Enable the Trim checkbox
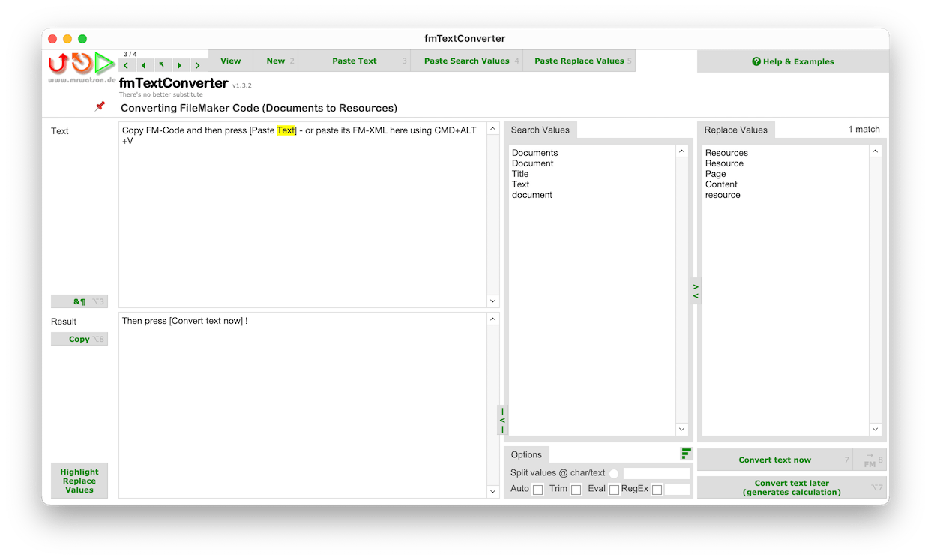Image resolution: width=931 pixels, height=560 pixels. 576,489
